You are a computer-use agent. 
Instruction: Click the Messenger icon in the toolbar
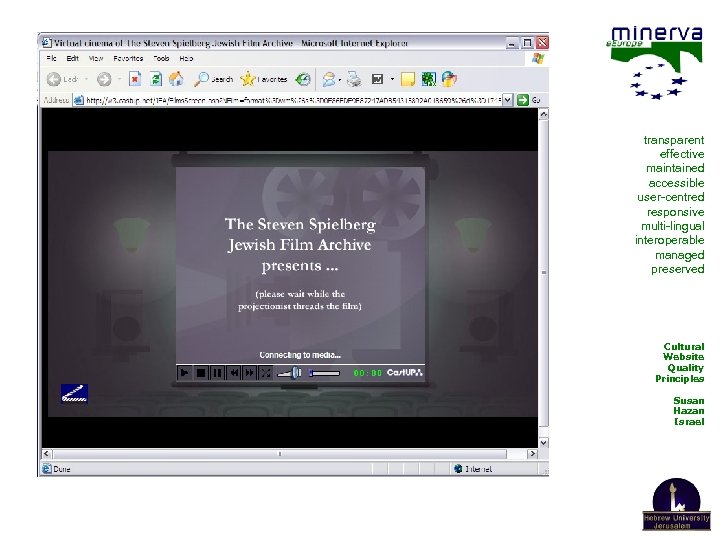[x=449, y=79]
